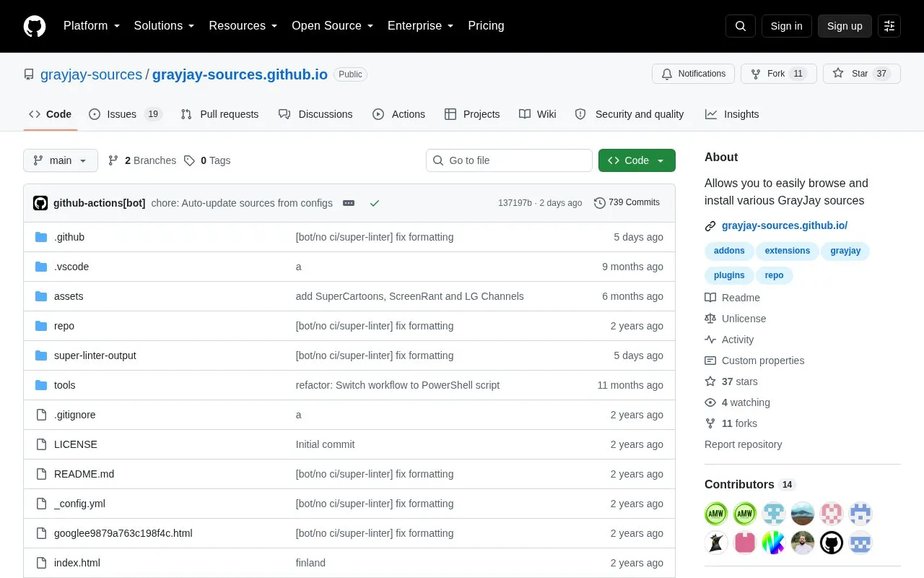Viewport: 924px width, 578px height.
Task: Switch to the Pull requests tab
Action: pyautogui.click(x=219, y=114)
